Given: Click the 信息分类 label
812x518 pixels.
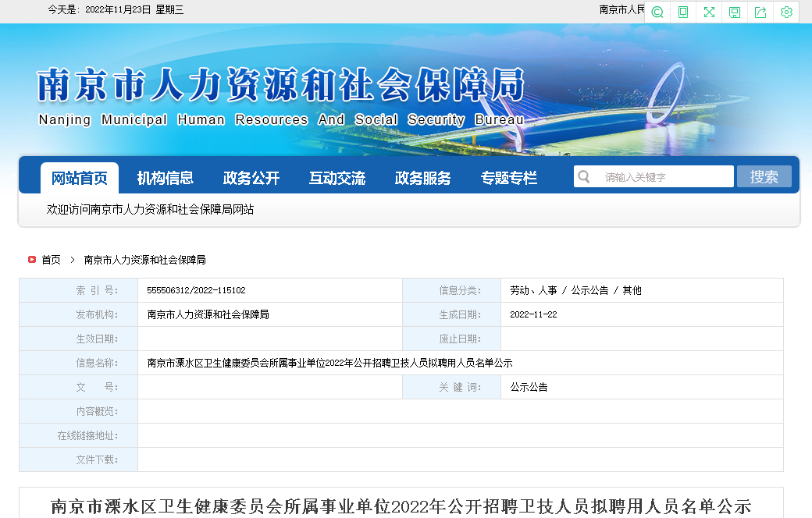Looking at the screenshot, I should [x=460, y=290].
